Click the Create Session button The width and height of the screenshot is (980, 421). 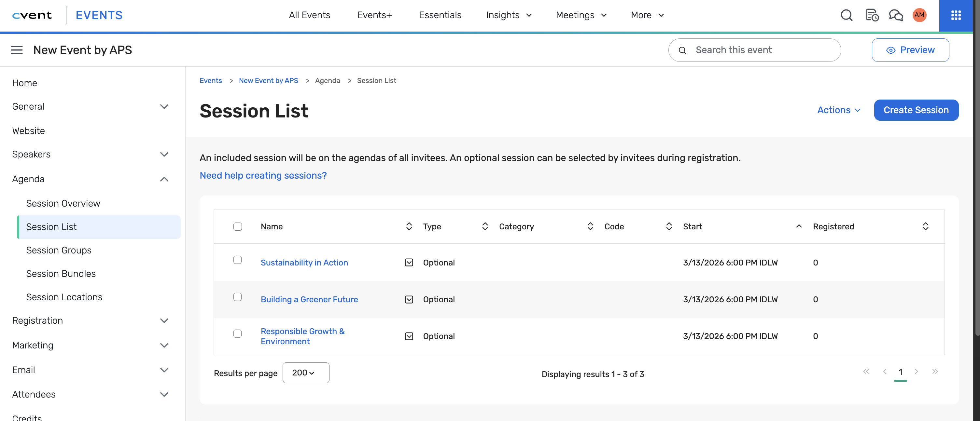point(916,110)
